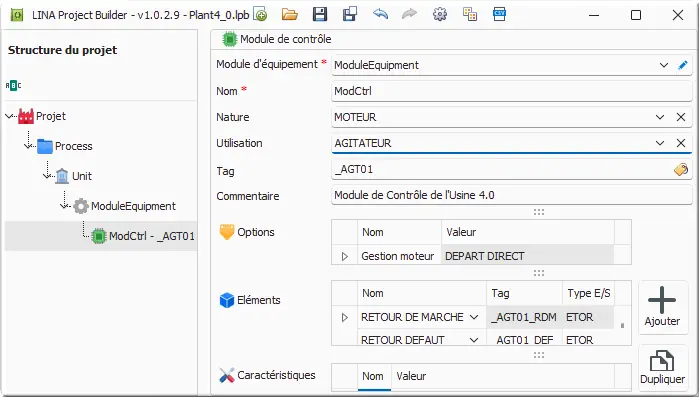Select the Projet root tree item
This screenshot has width=699, height=397.
[51, 116]
